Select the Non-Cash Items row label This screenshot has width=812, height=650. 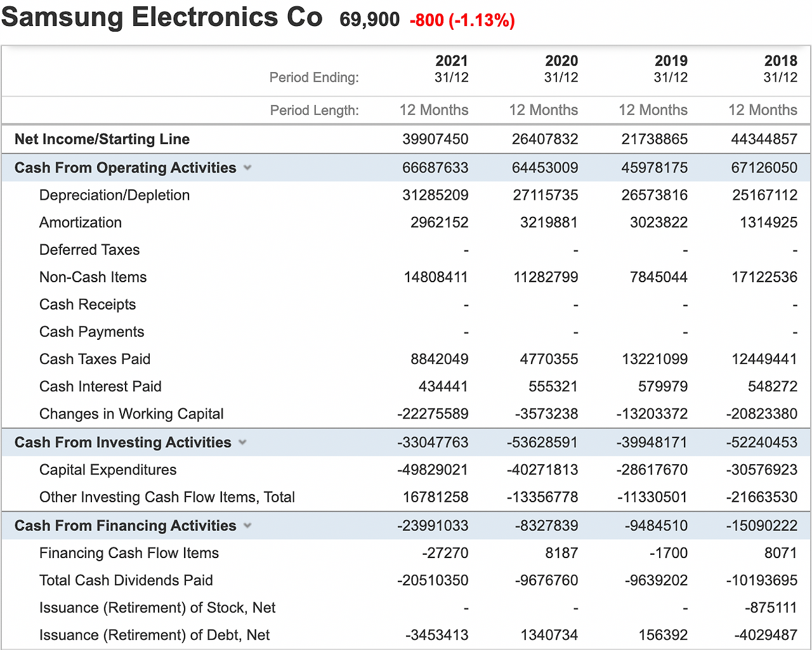pyautogui.click(x=93, y=277)
